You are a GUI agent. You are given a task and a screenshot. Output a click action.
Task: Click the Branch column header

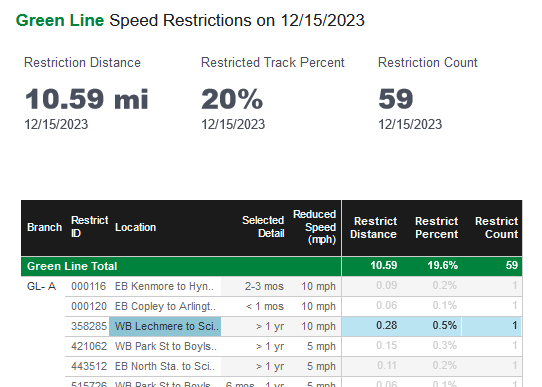coord(44,227)
